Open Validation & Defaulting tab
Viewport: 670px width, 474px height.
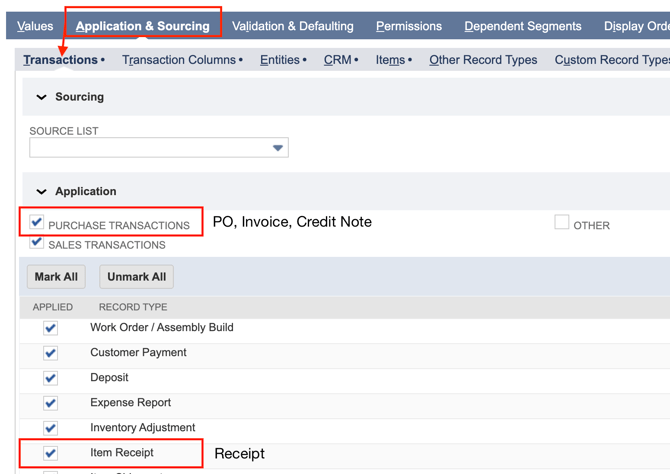[x=292, y=26]
